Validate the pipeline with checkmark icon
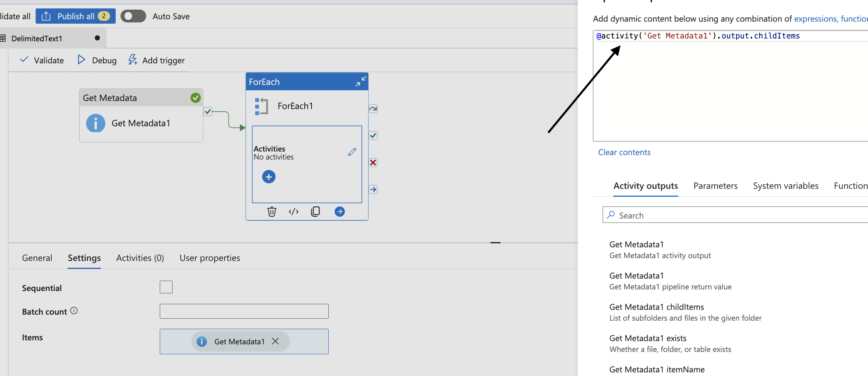The height and width of the screenshot is (376, 868). tap(24, 60)
